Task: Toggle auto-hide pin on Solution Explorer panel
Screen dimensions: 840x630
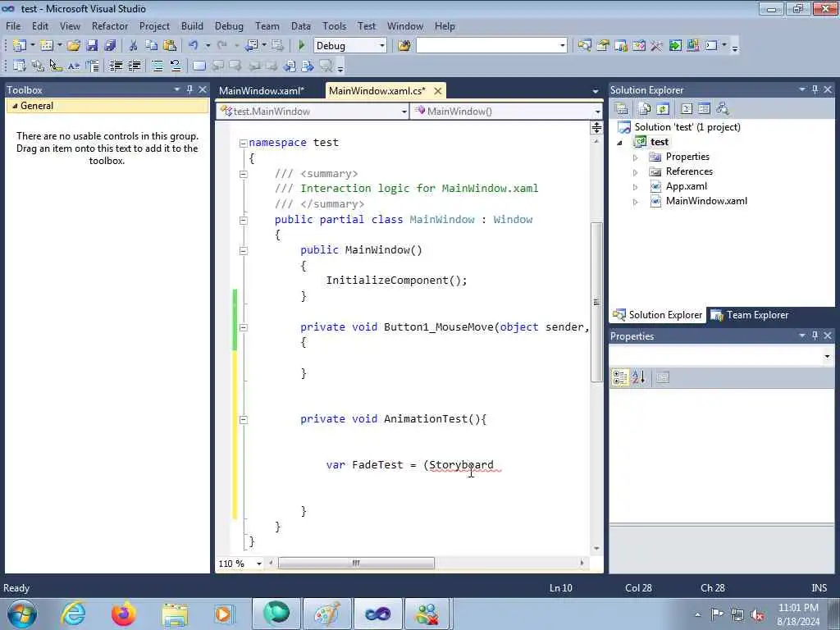Action: 815,89
